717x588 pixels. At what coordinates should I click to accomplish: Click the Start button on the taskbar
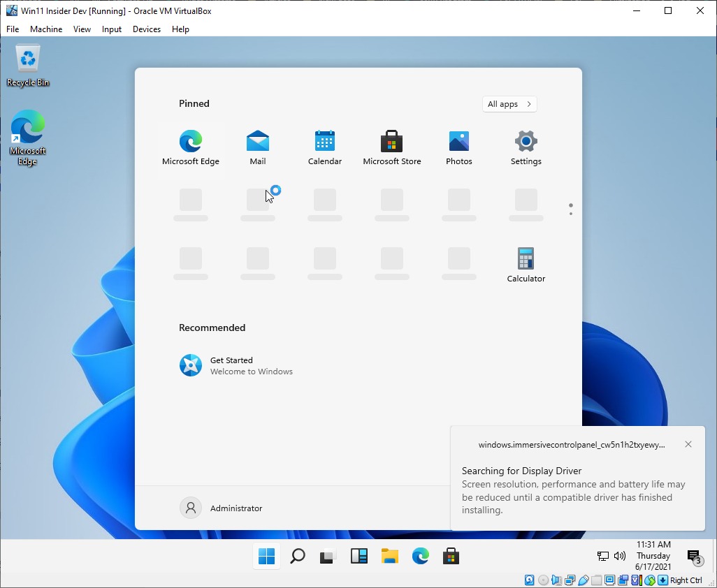(266, 556)
